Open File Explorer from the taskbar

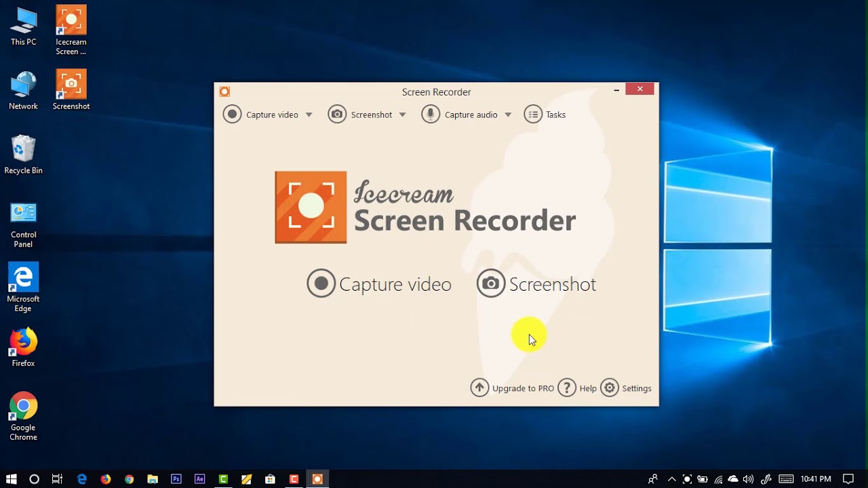153,479
